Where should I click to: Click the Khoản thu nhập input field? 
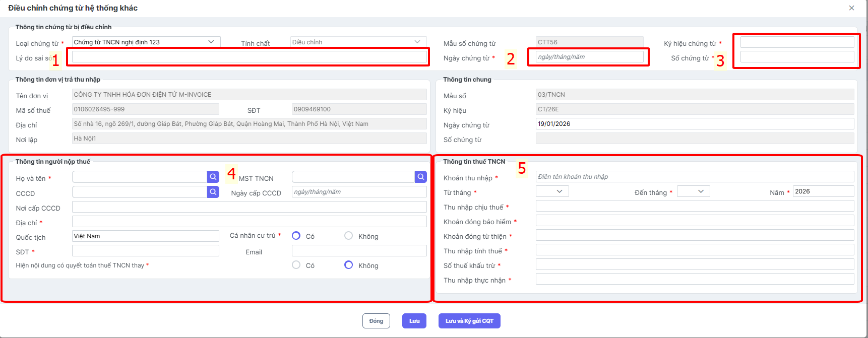[x=695, y=177]
